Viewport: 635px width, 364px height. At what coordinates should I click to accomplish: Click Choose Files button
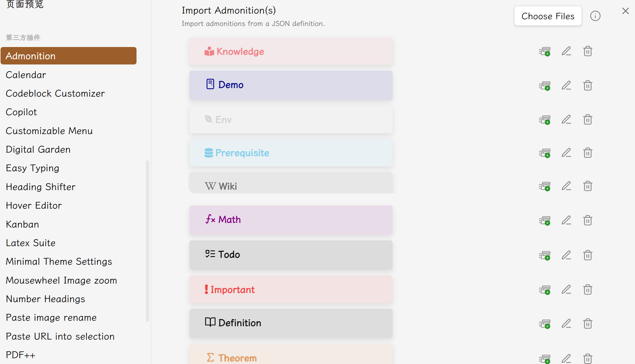pyautogui.click(x=548, y=16)
